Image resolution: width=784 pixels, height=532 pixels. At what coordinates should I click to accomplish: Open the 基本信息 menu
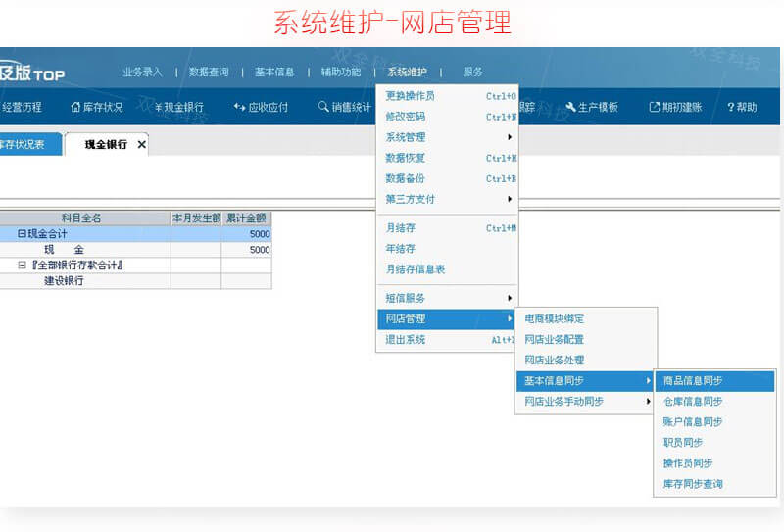coord(274,72)
